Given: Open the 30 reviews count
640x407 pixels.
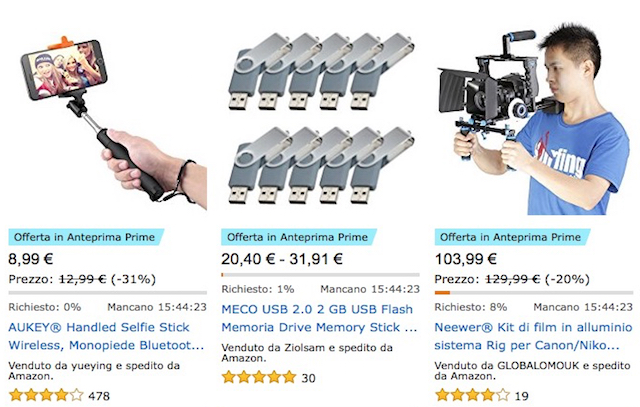Looking at the screenshot, I should [309, 378].
